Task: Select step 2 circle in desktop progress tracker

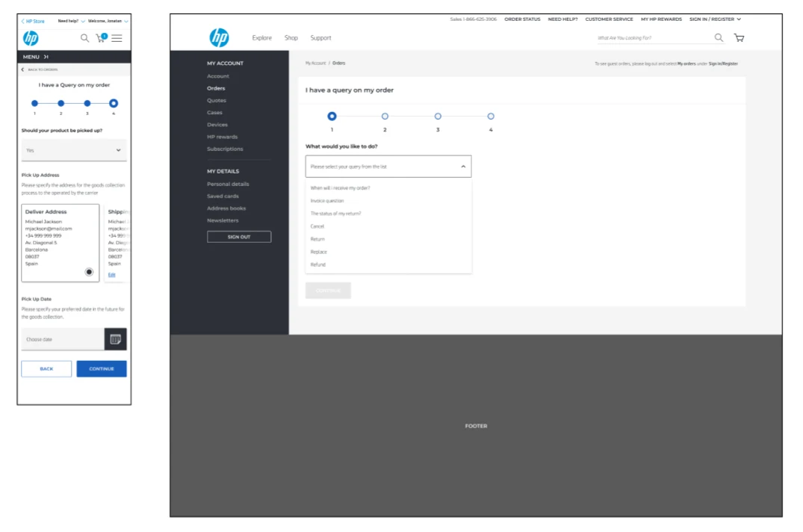Action: pos(385,117)
